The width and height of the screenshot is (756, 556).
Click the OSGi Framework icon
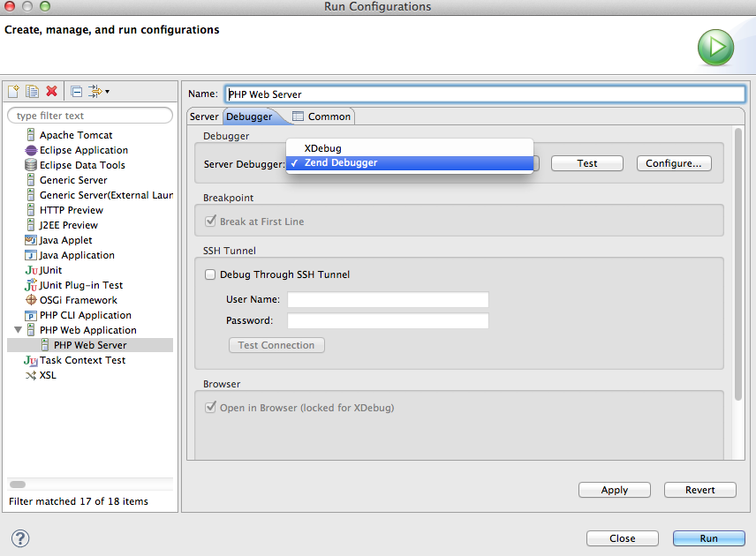[31, 300]
